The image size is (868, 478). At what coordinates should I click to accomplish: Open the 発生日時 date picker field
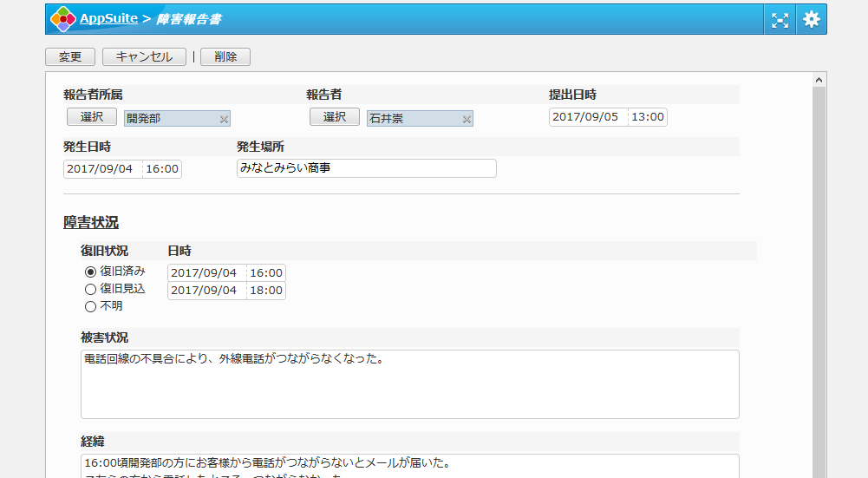(x=101, y=168)
